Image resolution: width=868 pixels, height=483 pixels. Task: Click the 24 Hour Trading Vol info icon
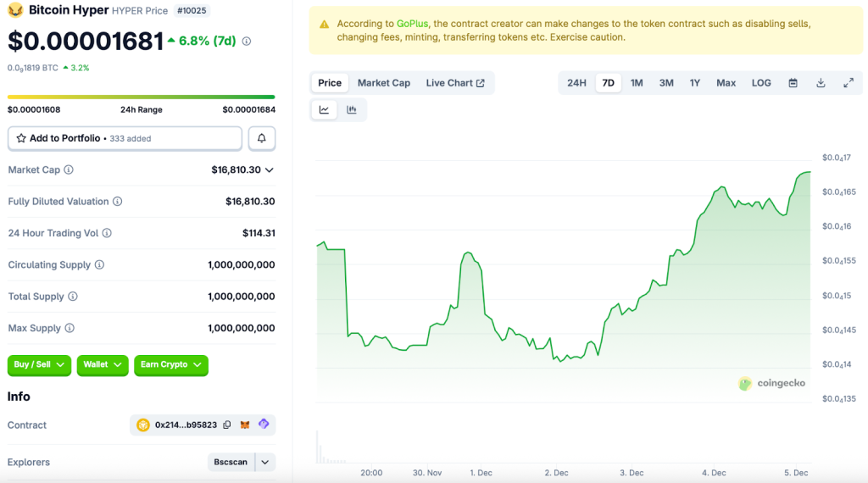pos(107,233)
